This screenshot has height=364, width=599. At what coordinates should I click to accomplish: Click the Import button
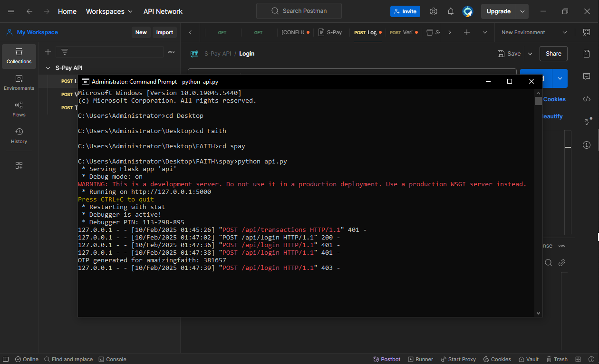pyautogui.click(x=164, y=32)
